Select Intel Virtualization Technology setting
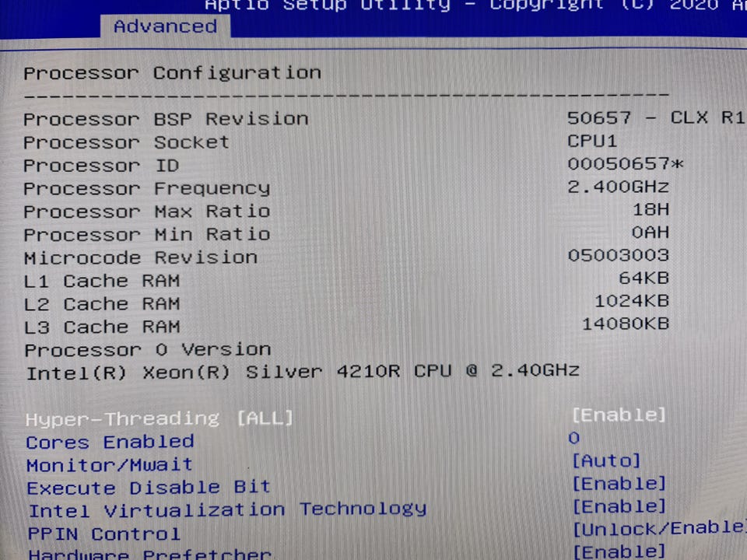This screenshot has width=747, height=560. coord(228,510)
